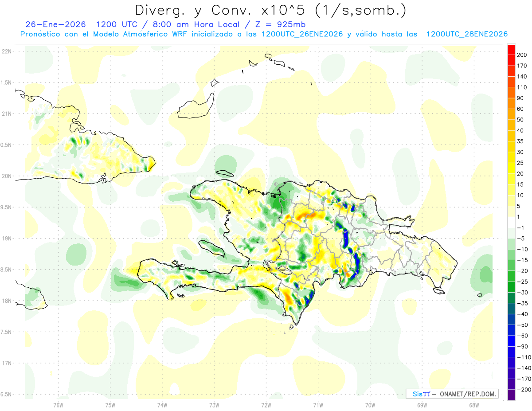Click the '18N' latitude label
532x411 pixels.
click(x=7, y=301)
